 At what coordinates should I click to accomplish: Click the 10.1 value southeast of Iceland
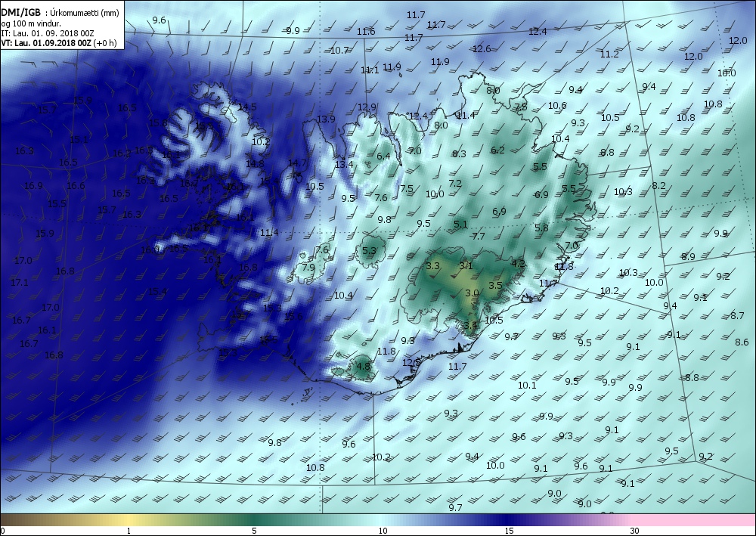click(x=527, y=385)
